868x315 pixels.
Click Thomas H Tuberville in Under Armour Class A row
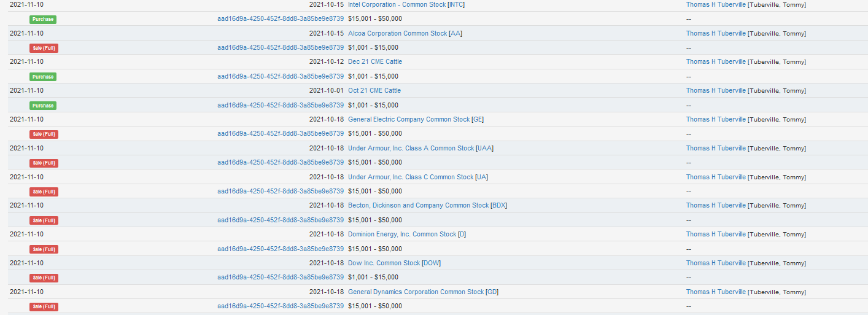pos(716,148)
